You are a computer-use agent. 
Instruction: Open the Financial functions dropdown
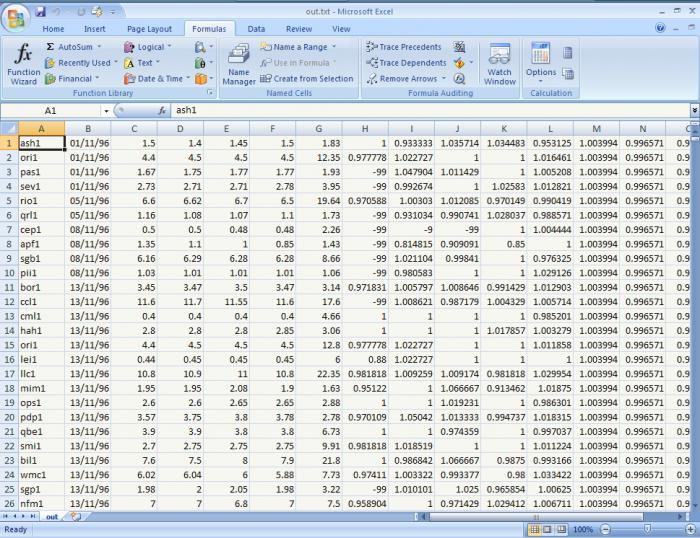click(98, 79)
